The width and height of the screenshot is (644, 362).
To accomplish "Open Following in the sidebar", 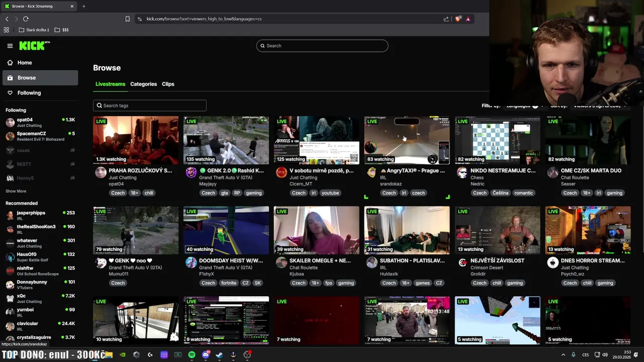I will point(40,93).
